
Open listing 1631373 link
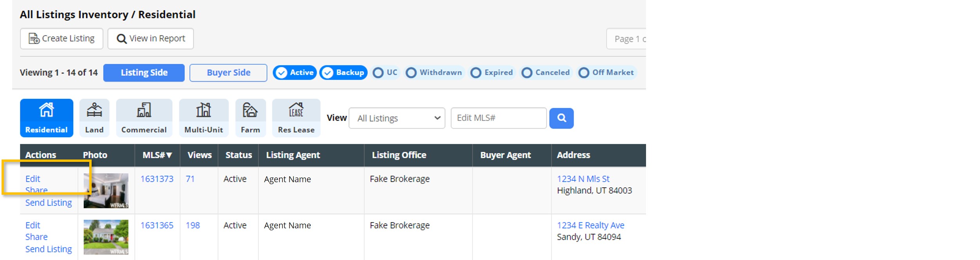click(x=157, y=179)
